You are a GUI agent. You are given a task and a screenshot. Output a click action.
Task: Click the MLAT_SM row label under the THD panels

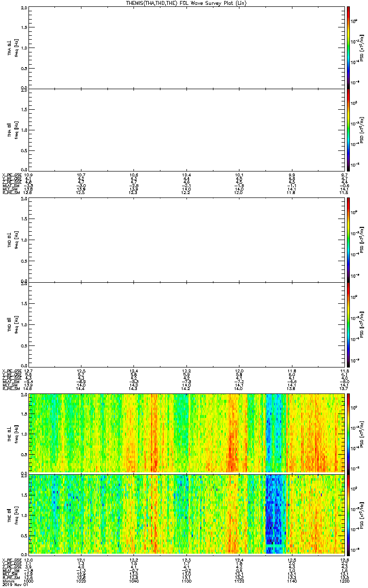pyautogui.click(x=10, y=381)
